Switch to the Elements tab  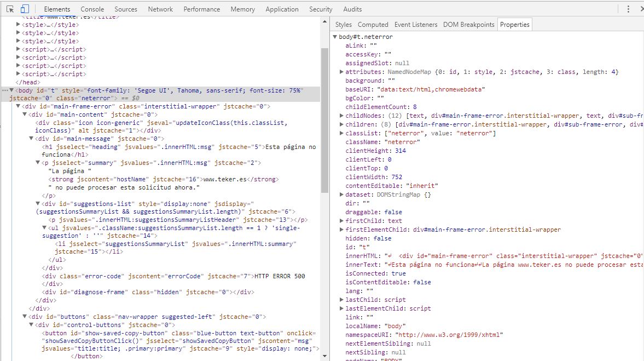[57, 9]
